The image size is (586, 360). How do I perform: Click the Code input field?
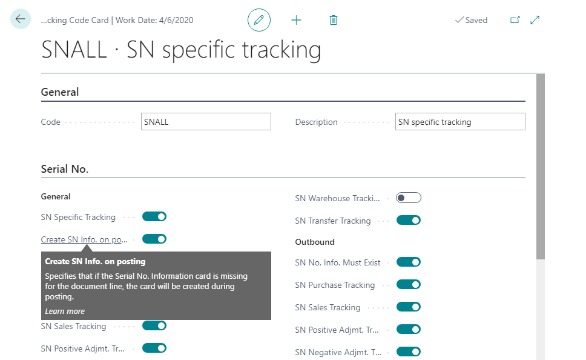(x=206, y=122)
